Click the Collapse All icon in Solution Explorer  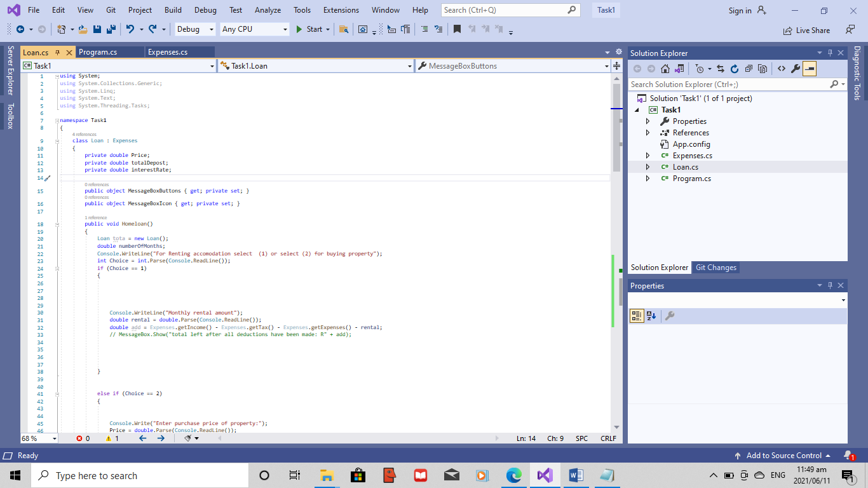point(749,69)
